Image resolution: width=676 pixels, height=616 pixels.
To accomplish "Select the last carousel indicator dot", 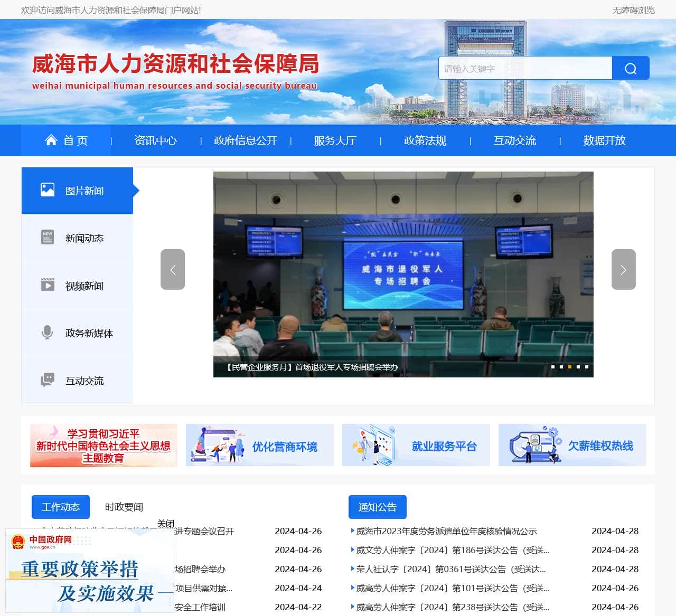I will click(x=587, y=366).
